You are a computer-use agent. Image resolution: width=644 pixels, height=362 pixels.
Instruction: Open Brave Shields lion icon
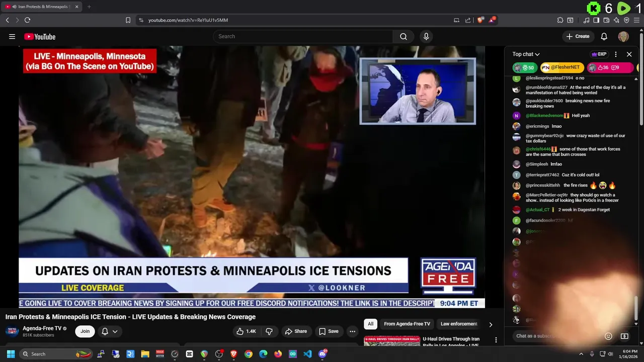[480, 20]
